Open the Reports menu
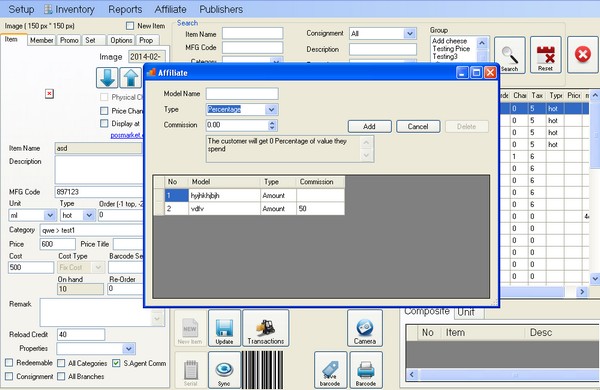This screenshot has width=600, height=390. coord(125,9)
